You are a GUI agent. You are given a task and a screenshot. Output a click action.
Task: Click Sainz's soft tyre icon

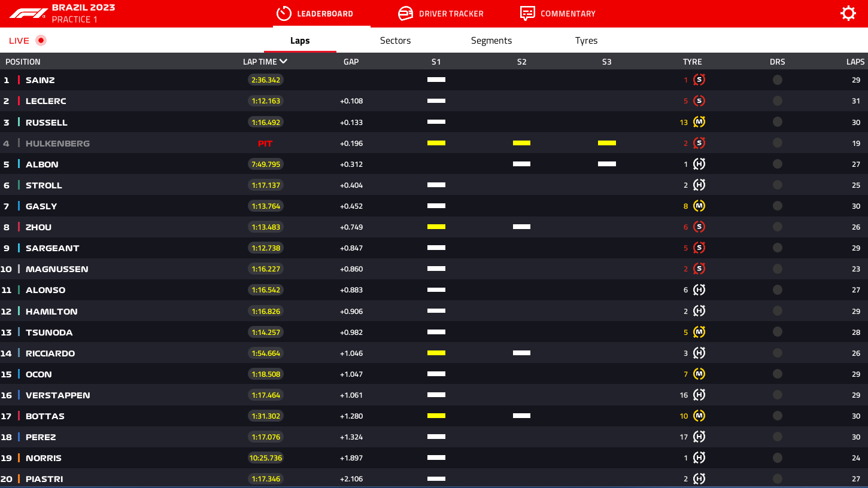pos(699,80)
